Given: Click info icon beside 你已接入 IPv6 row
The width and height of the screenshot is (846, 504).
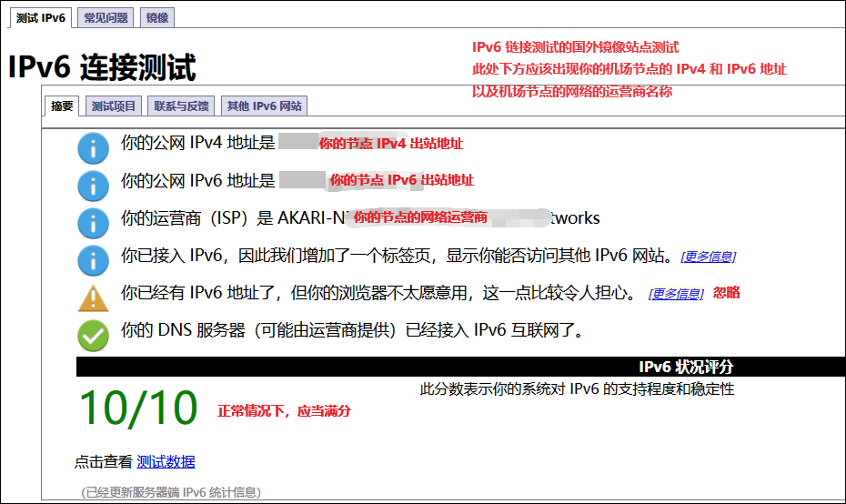Looking at the screenshot, I should [94, 260].
